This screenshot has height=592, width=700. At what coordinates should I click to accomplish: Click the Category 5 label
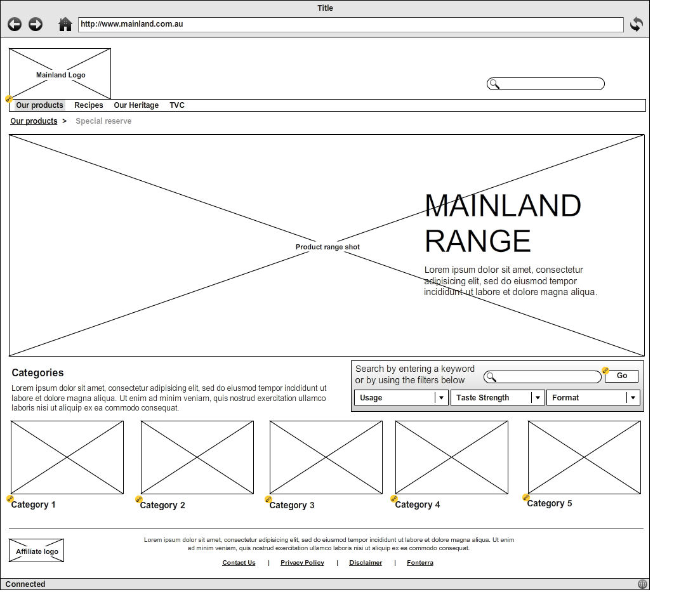pos(550,503)
